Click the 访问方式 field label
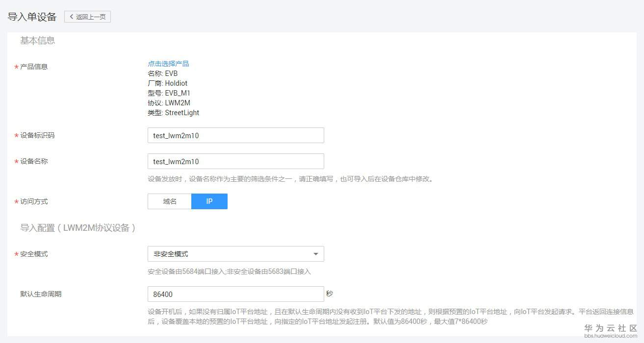This screenshot has height=343, width=644. 34,201
